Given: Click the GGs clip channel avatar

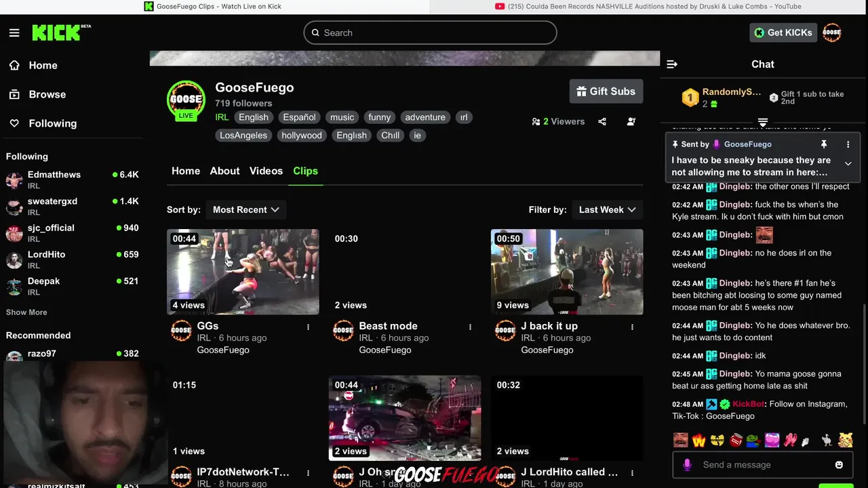Looking at the screenshot, I should [x=181, y=331].
